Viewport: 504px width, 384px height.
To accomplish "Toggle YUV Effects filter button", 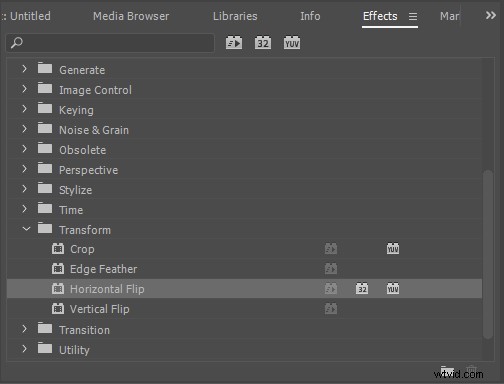I will point(292,43).
